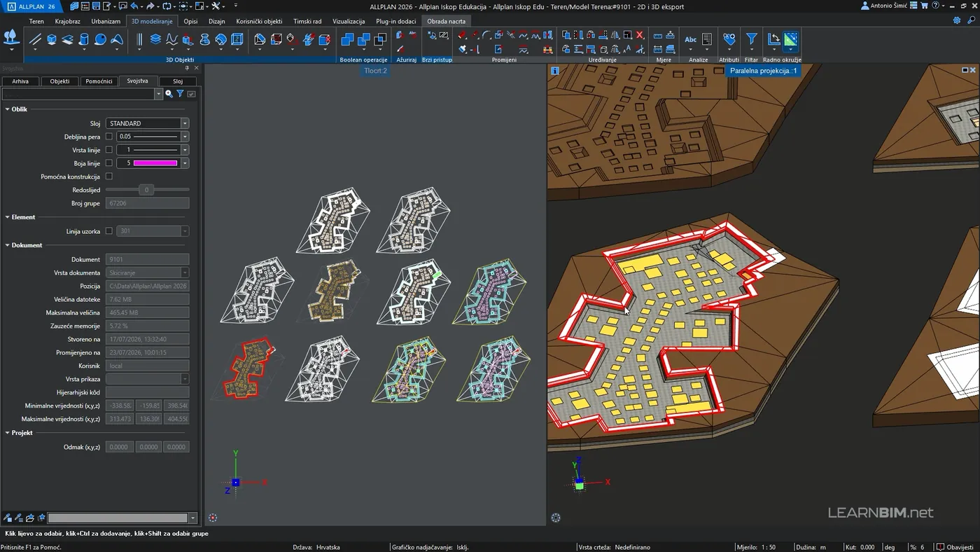Open the Vrsta linije dropdown

click(x=185, y=150)
